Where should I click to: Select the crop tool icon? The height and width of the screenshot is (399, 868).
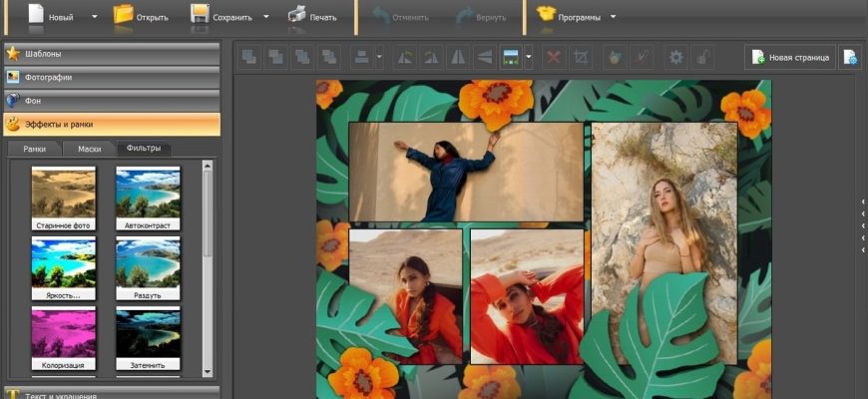tap(582, 57)
